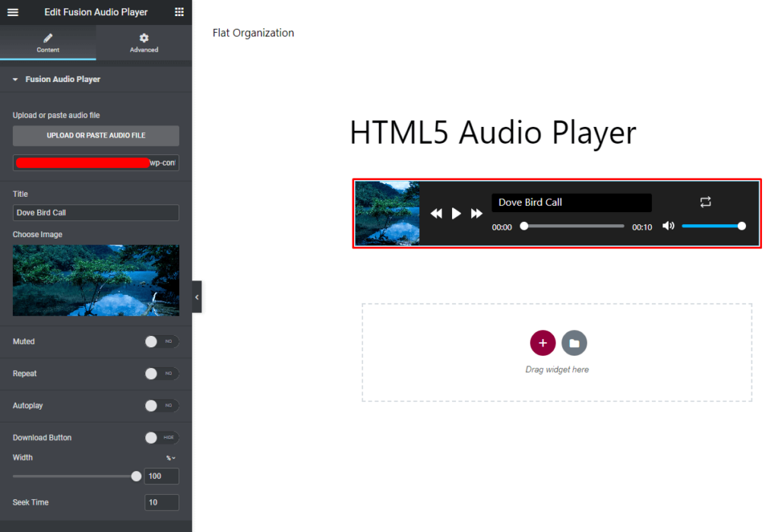Open the Width unit dropdown
Image resolution: width=778 pixels, height=532 pixels.
coord(170,458)
